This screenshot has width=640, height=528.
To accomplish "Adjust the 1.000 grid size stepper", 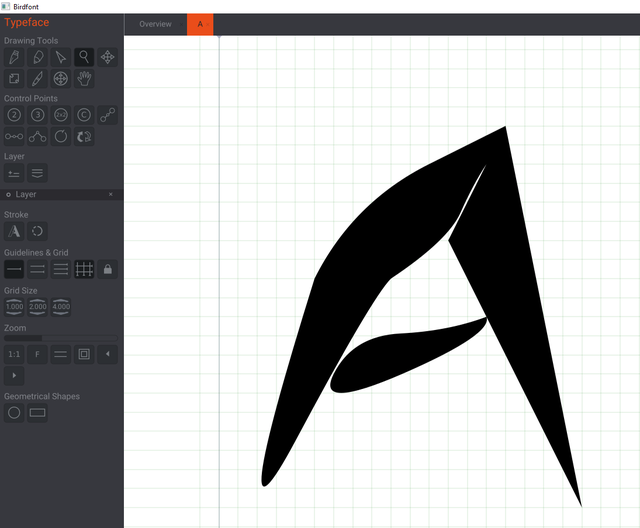I will tap(14, 307).
